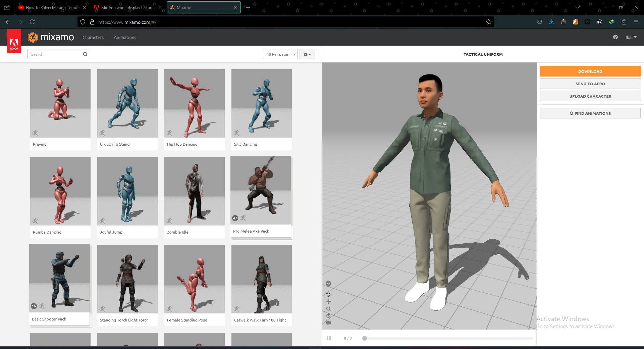Click the Flash extension icon
Screen dimensions: 644x349
(x=576, y=22)
